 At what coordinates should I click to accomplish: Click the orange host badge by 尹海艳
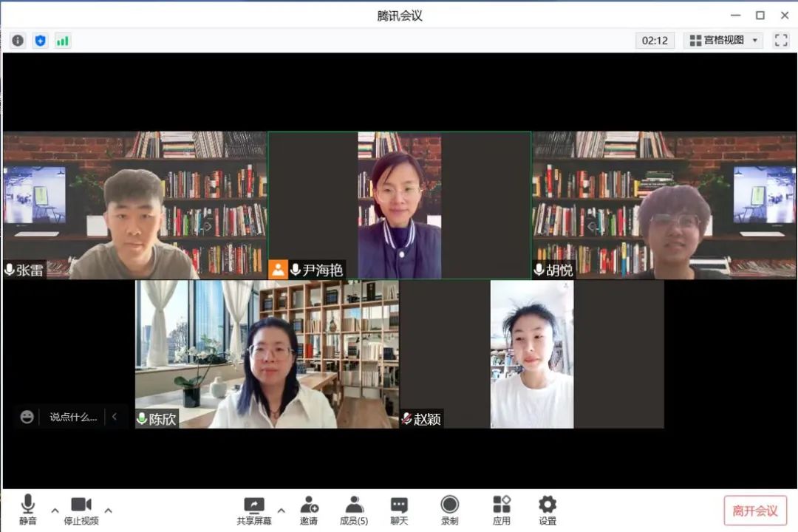[278, 269]
